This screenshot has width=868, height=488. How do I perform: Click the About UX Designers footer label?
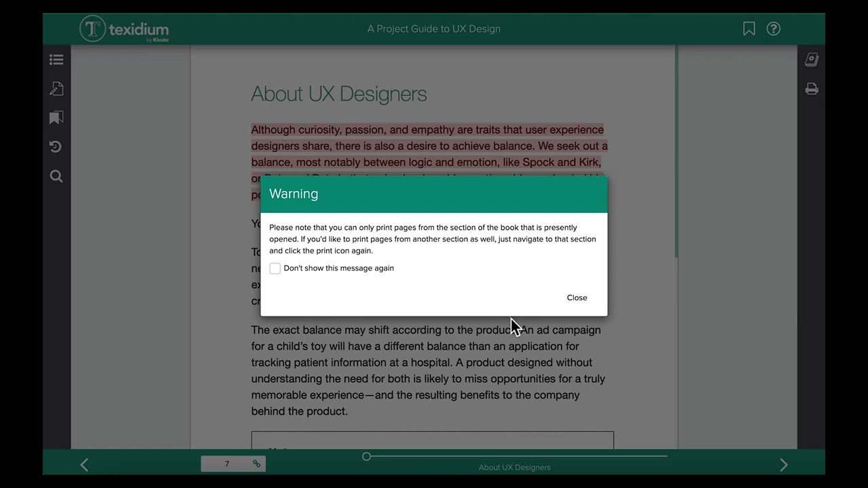click(515, 467)
